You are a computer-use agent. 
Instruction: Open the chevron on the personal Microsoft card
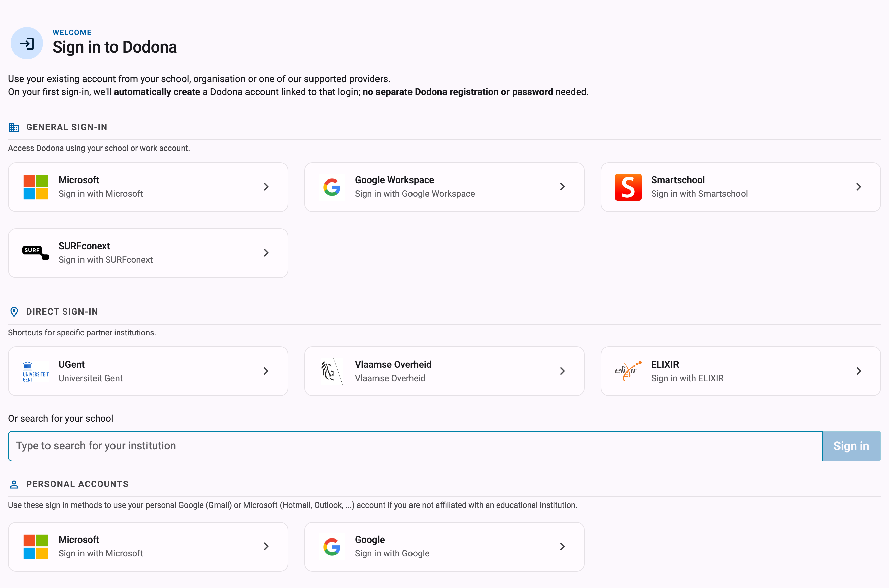(x=266, y=546)
